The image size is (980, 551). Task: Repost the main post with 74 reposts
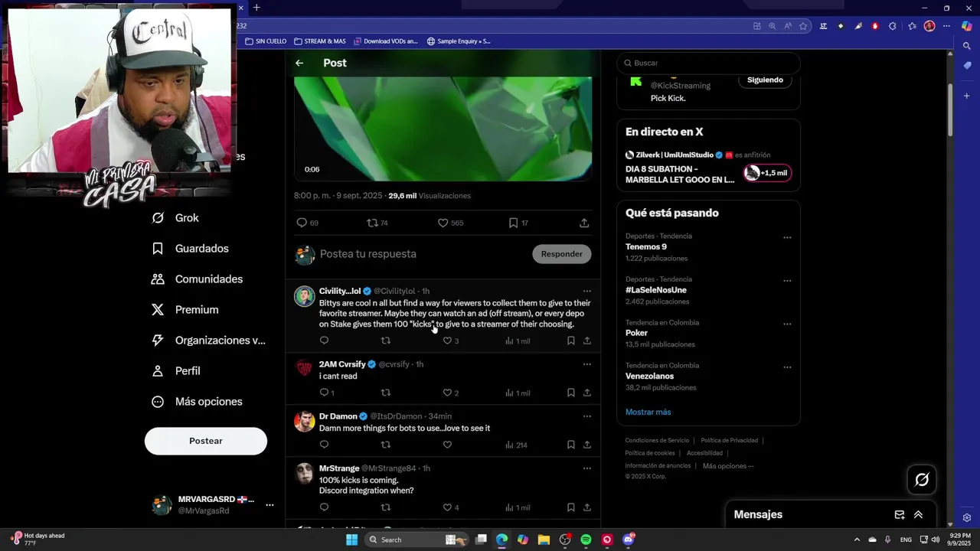tap(377, 223)
